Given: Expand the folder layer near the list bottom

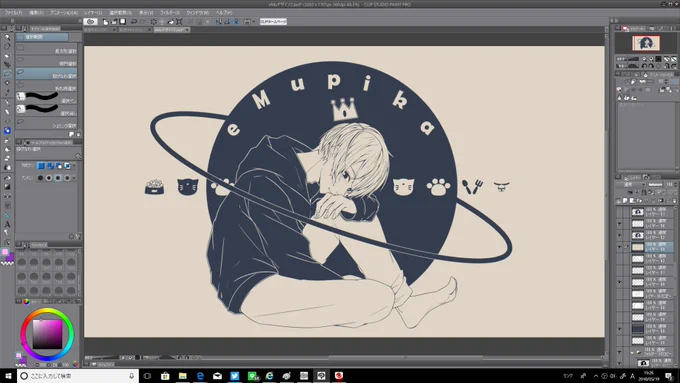Looking at the screenshot, I should 631,352.
